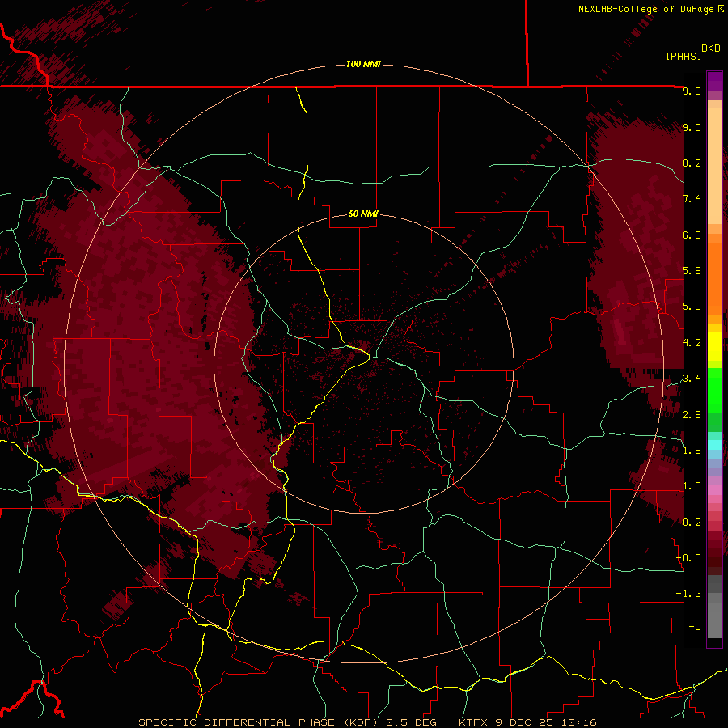
Task: Select the 9.8 value on the scale
Action: pyautogui.click(x=692, y=91)
